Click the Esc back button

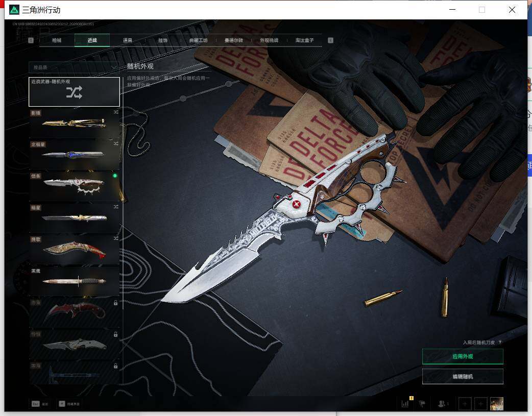40,404
